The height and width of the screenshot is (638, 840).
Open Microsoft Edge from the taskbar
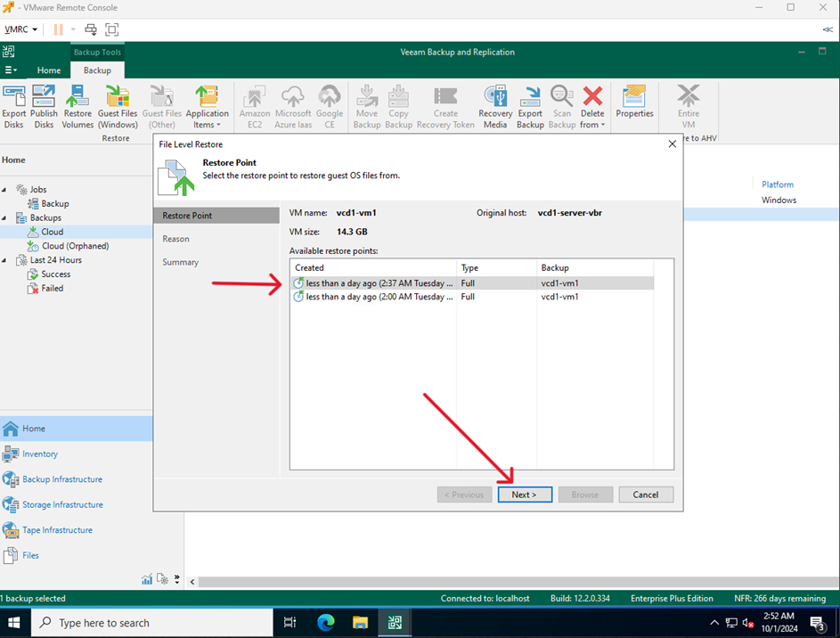(x=325, y=622)
